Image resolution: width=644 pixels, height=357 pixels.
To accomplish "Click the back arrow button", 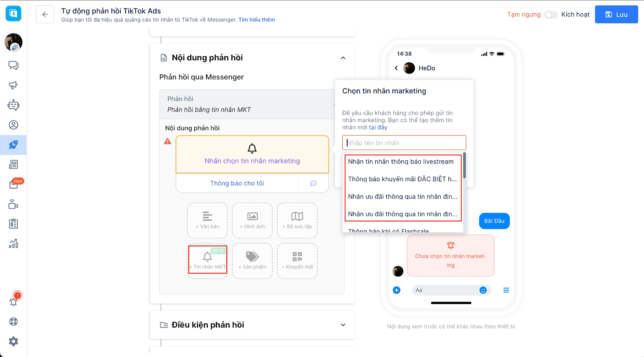I will (45, 14).
